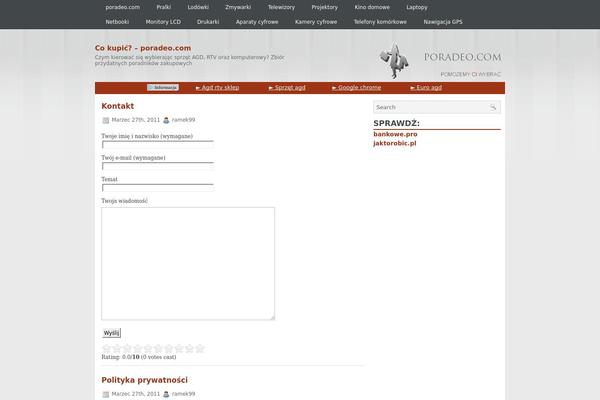Screen dimensions: 600x400
Task: Rate the post five stars
Action: tap(148, 348)
